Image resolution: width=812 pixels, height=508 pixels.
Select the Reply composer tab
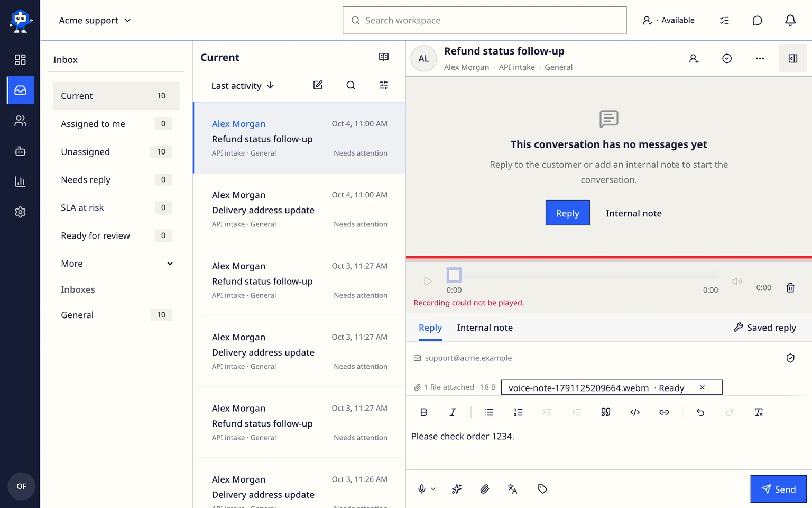pos(430,328)
